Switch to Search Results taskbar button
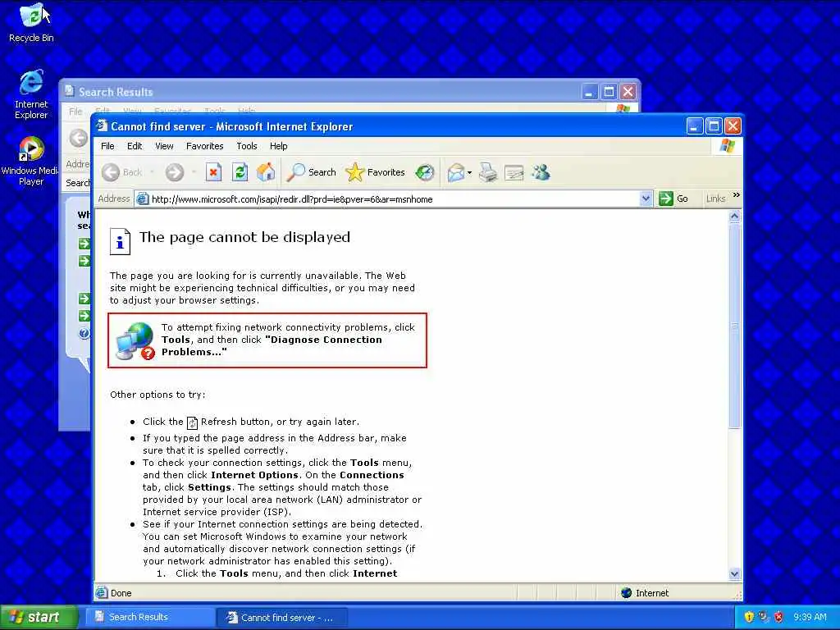This screenshot has width=840, height=630. click(149, 617)
